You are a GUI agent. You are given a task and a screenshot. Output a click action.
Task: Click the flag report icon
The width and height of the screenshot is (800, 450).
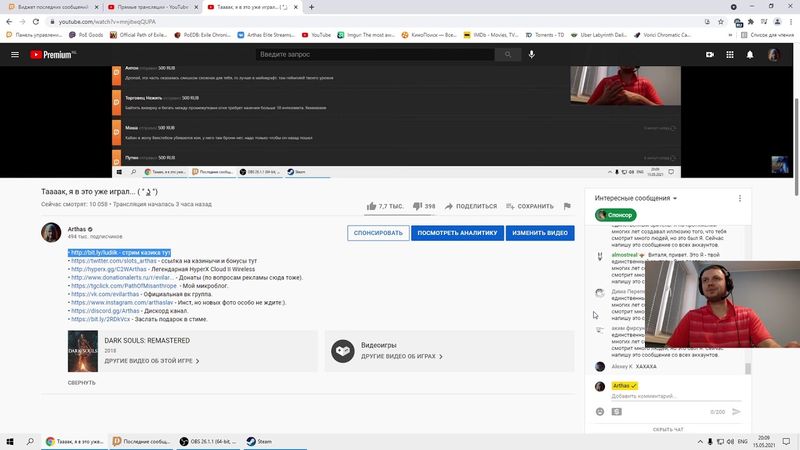click(567, 206)
